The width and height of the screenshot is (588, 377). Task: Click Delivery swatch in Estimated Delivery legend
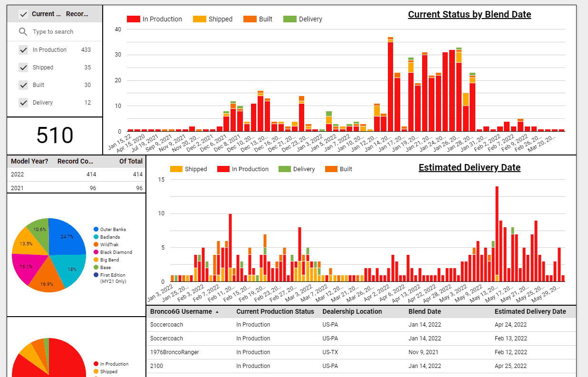tap(285, 169)
